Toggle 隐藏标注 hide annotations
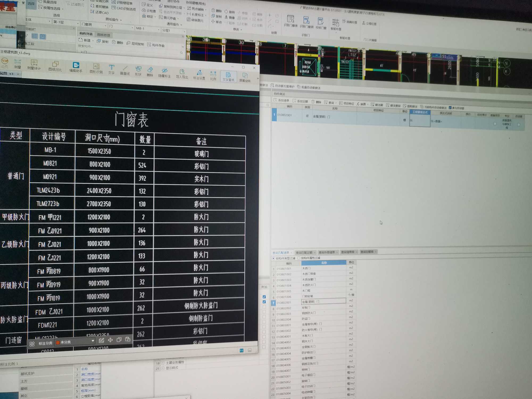 pyautogui.click(x=164, y=73)
